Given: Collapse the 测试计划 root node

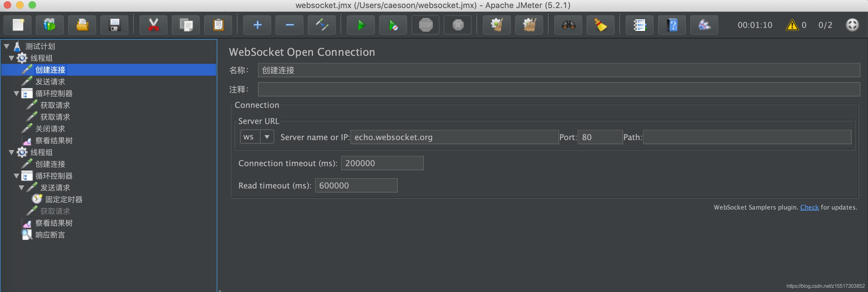Looking at the screenshot, I should tap(7, 46).
